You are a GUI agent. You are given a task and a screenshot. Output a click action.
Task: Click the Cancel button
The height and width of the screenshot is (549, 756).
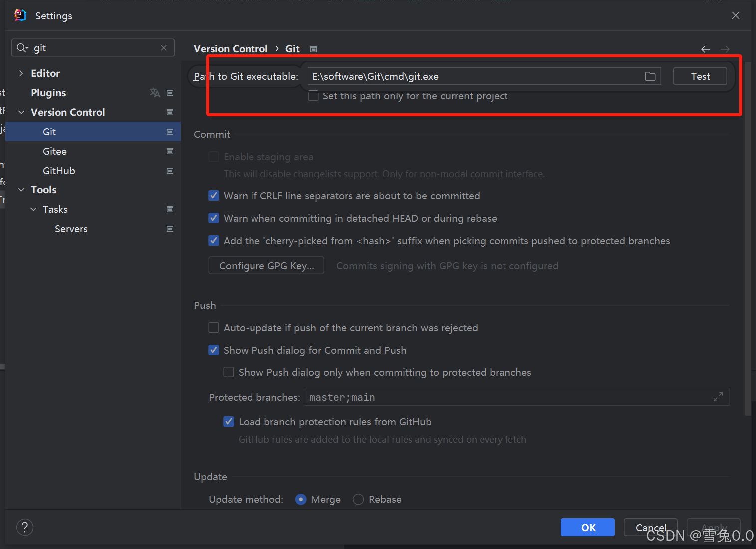(651, 527)
